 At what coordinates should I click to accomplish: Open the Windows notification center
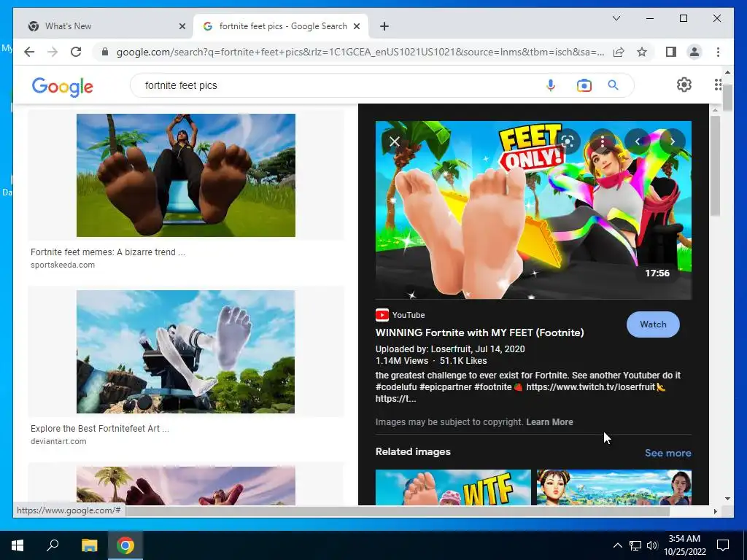(723, 545)
